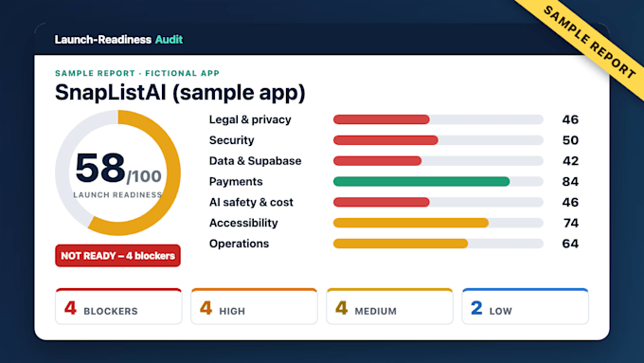Screen dimensions: 644x363
Task: Click the green Payments progress bar
Action: tap(438, 181)
